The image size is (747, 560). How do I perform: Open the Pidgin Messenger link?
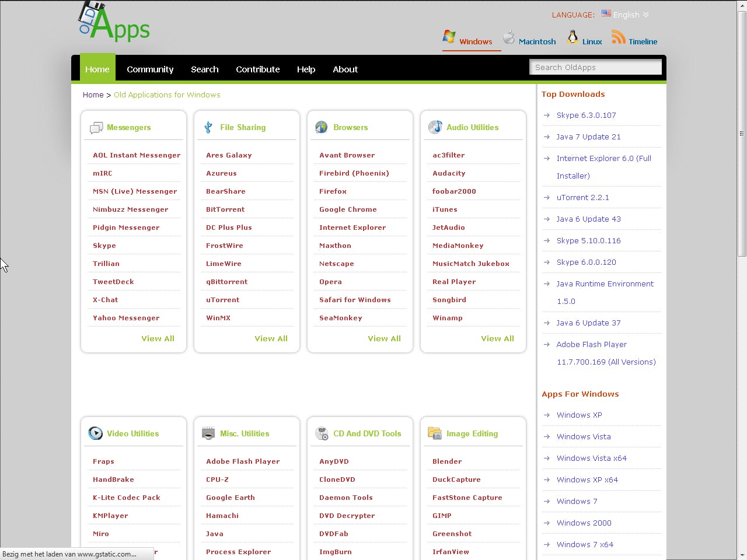126,228
